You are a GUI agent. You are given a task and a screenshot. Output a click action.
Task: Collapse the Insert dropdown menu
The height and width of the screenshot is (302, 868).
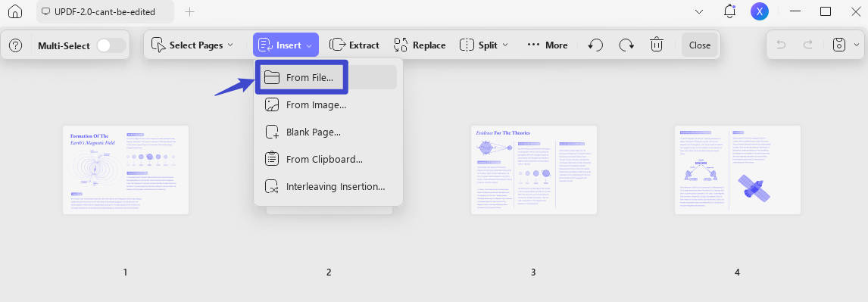286,45
